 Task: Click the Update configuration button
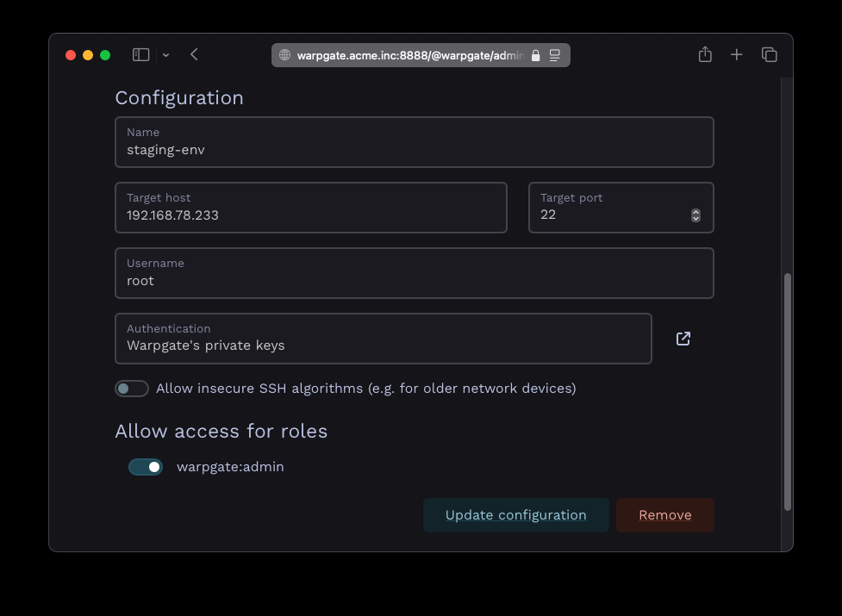pos(516,515)
